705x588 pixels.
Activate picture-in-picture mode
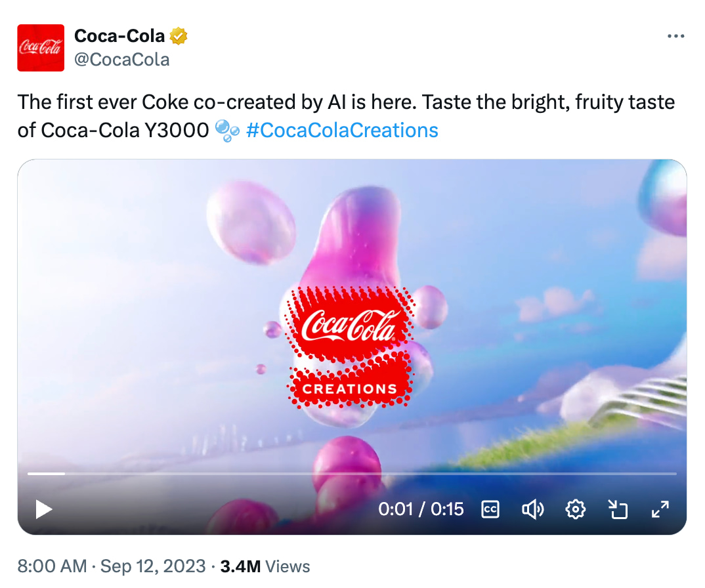pos(618,509)
